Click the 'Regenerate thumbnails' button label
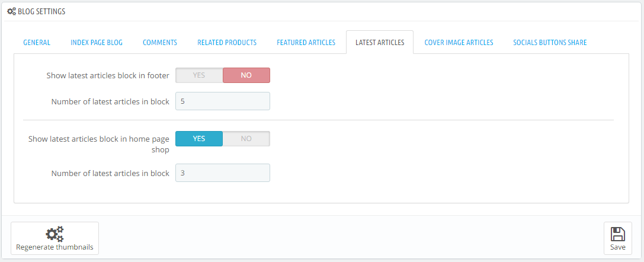Screen dimensions: 644x262 55,247
